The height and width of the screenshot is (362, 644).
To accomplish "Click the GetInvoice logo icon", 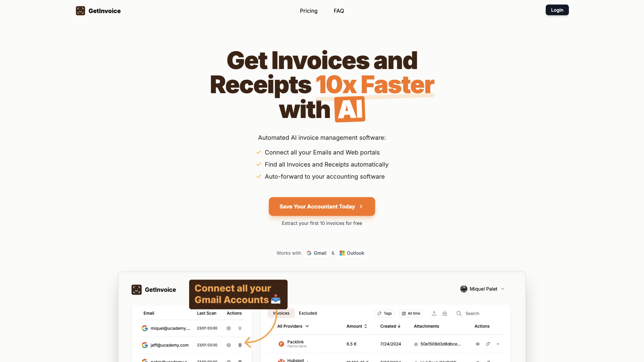I will pos(80,11).
